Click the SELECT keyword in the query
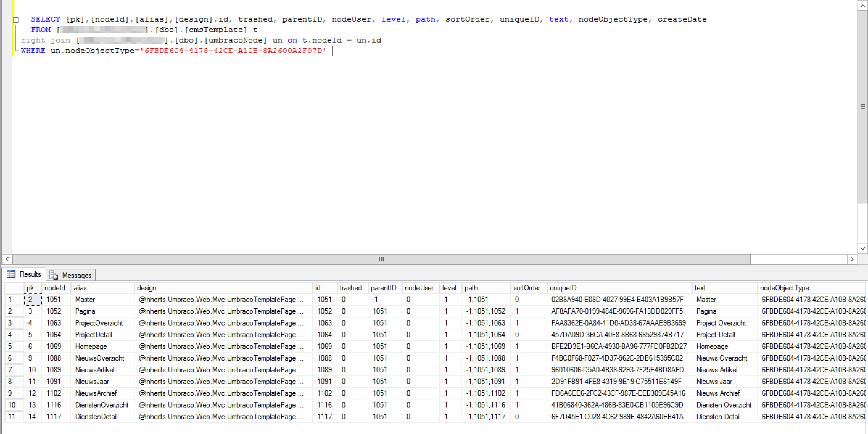Image resolution: width=868 pixels, height=434 pixels. pos(45,19)
